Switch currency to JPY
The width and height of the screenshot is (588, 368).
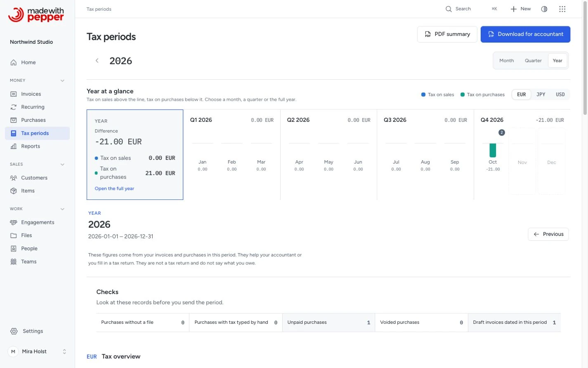tap(541, 95)
